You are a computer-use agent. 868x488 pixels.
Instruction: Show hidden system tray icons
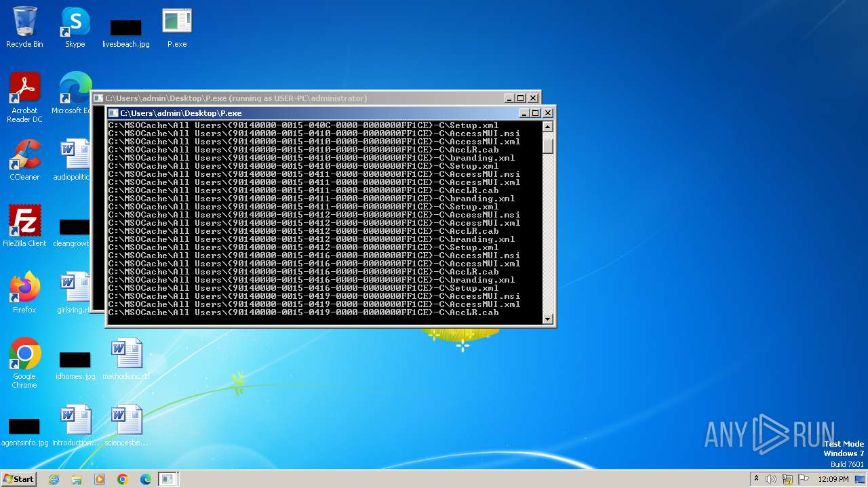(x=756, y=479)
